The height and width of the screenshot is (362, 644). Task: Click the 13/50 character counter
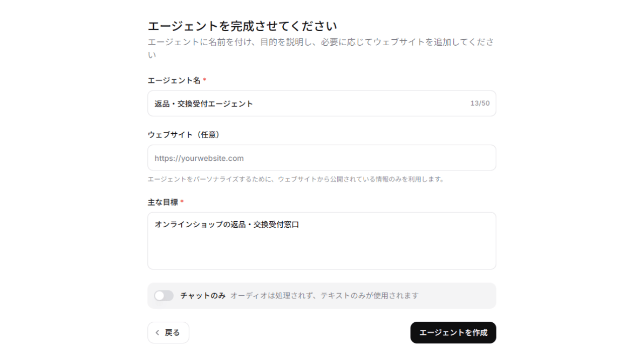tap(479, 104)
